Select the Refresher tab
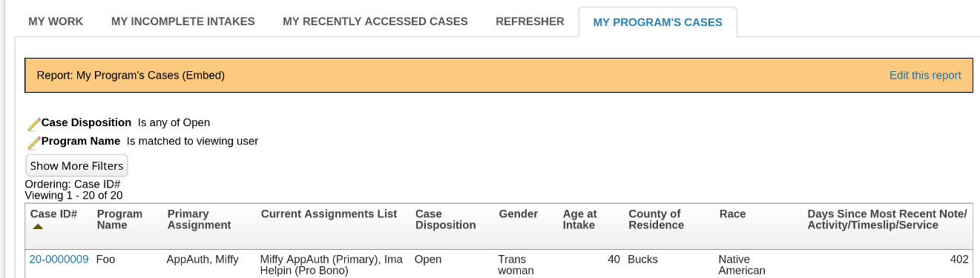Viewport: 980px width, 278px height. (x=530, y=21)
